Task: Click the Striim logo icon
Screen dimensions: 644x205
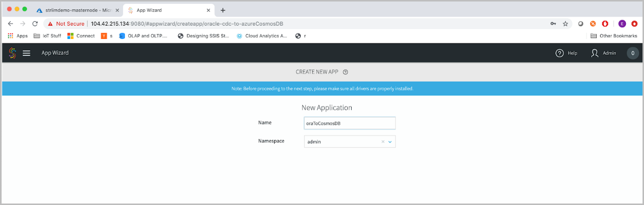Action: coord(12,53)
